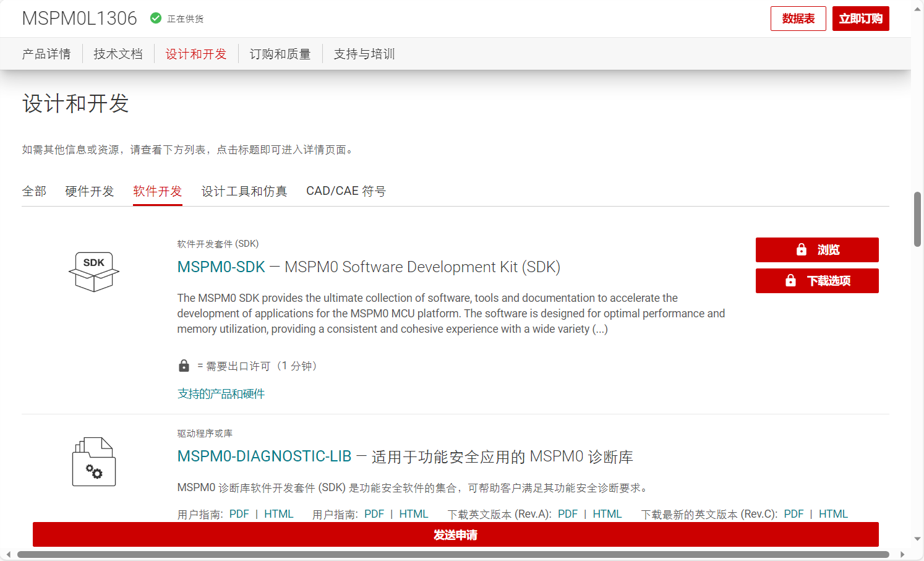
Task: Open the Rev.C latest English HTML link
Action: click(x=834, y=514)
